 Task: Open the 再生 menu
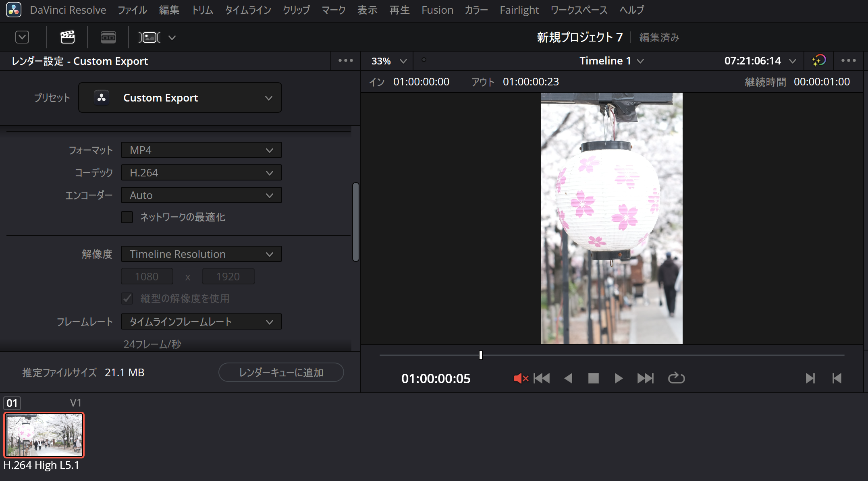(399, 10)
